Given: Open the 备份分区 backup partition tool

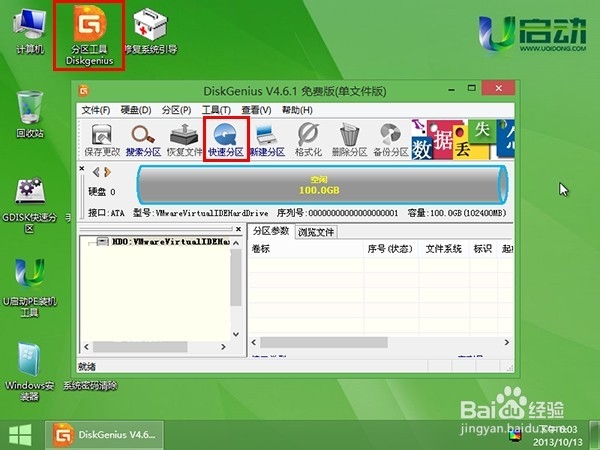Looking at the screenshot, I should point(391,140).
